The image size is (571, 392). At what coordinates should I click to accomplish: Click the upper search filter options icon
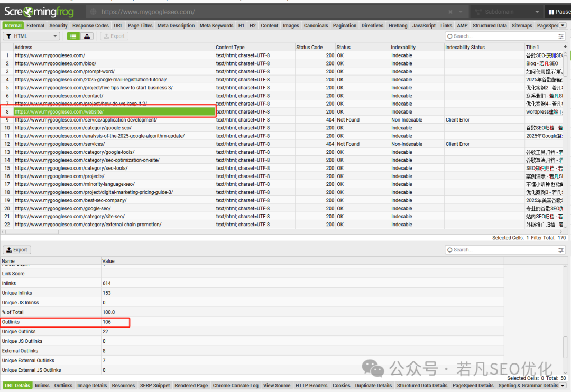pos(561,36)
